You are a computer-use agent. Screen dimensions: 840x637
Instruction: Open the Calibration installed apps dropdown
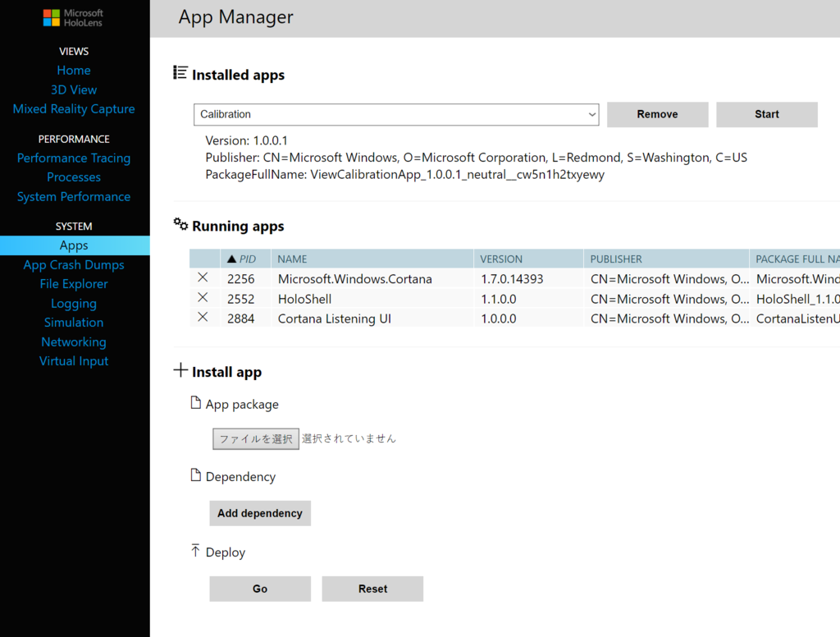[x=396, y=114]
